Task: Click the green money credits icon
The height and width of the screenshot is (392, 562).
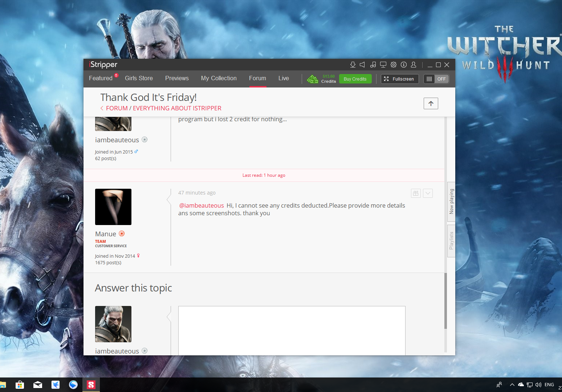Action: [x=312, y=79]
